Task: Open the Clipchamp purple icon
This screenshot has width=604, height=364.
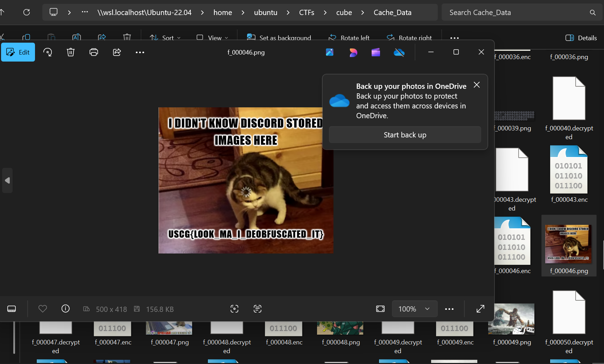Action: click(x=376, y=52)
